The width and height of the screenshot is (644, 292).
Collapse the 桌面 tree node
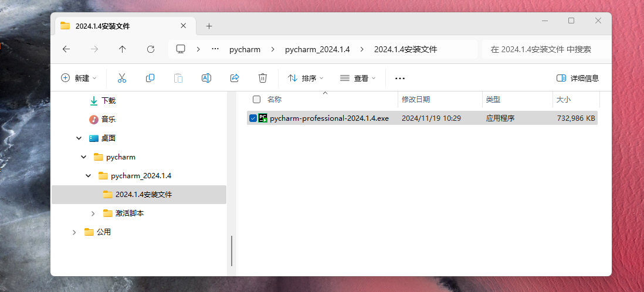[79, 138]
